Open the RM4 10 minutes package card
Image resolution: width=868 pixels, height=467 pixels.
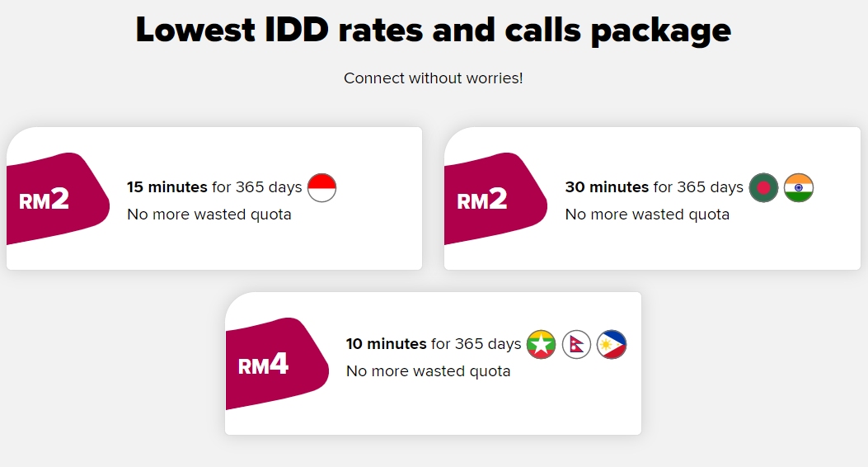click(434, 363)
